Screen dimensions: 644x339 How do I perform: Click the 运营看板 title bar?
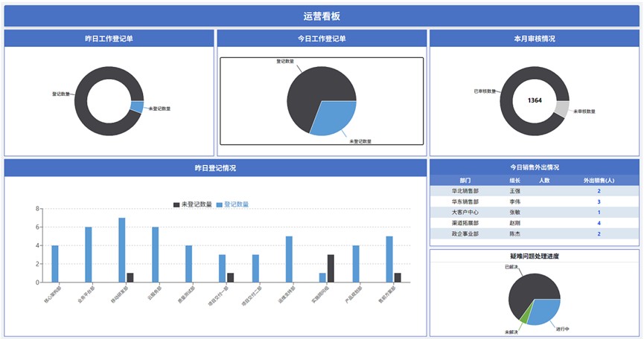tap(322, 16)
